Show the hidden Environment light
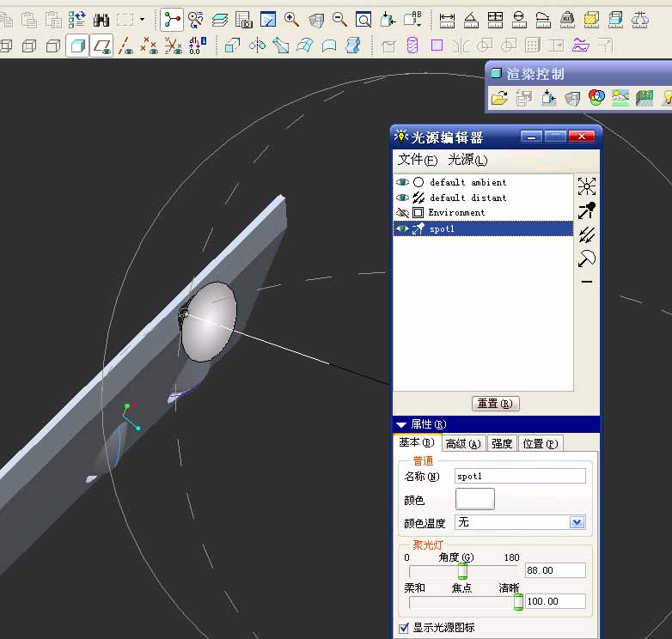 pyautogui.click(x=402, y=212)
